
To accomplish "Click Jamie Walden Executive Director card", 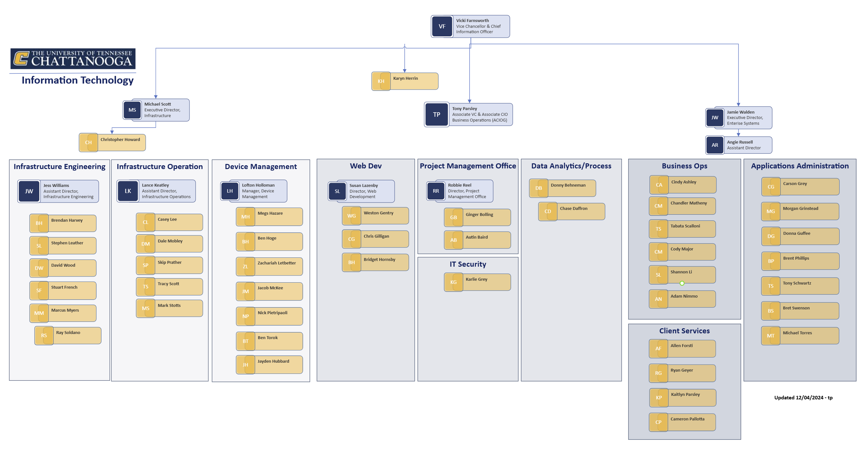I will 738,118.
